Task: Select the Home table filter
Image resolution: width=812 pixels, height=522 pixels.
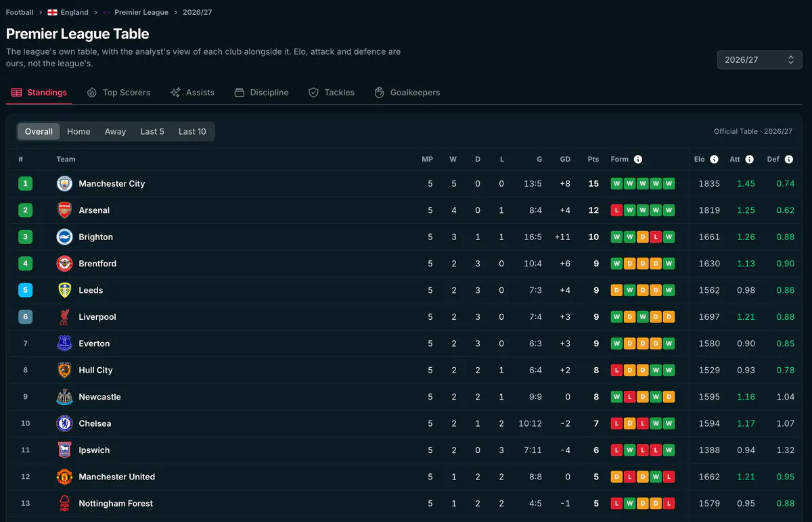Action: [x=78, y=131]
